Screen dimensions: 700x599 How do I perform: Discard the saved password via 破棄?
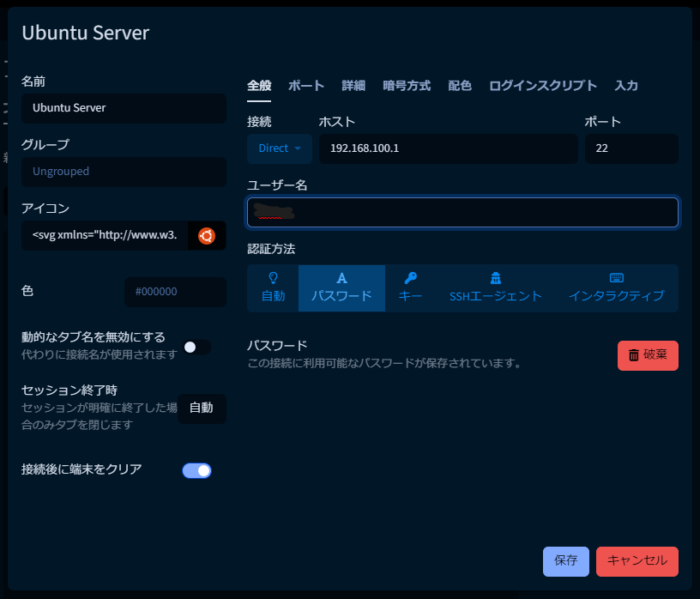(648, 355)
